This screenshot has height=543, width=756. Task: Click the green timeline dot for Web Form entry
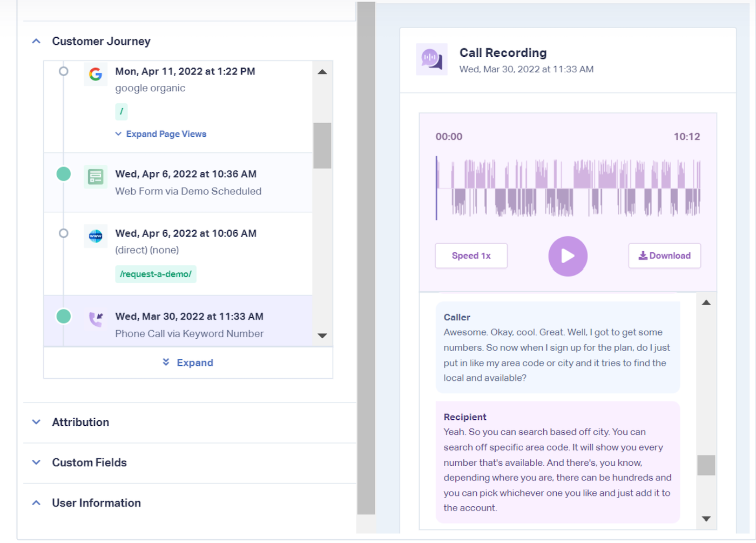click(x=64, y=174)
